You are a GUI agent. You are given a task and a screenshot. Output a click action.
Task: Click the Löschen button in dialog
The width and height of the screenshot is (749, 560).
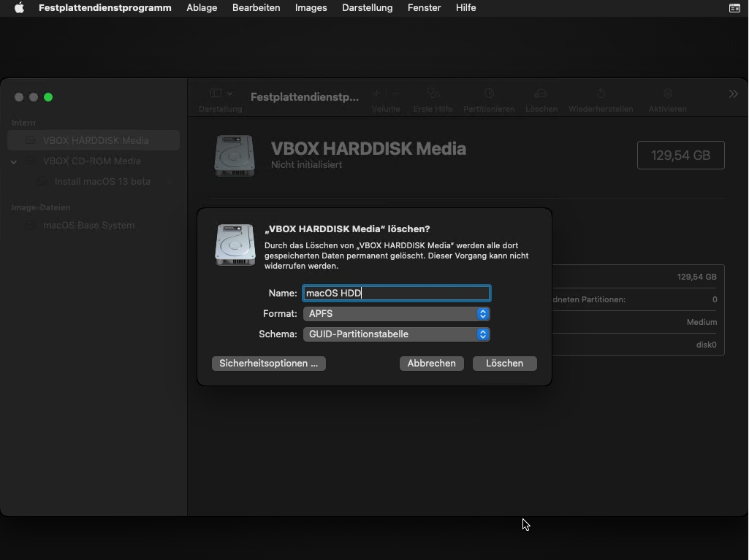[504, 364]
